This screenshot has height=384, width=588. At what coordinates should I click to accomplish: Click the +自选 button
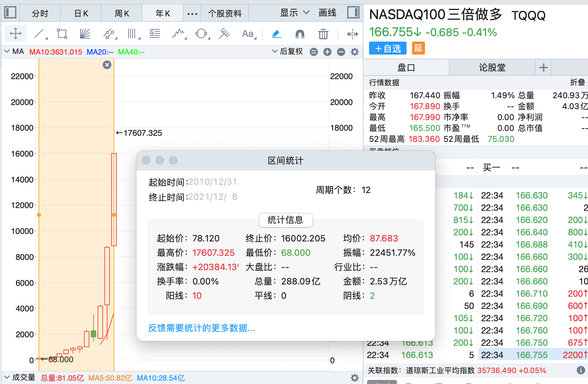pyautogui.click(x=388, y=48)
